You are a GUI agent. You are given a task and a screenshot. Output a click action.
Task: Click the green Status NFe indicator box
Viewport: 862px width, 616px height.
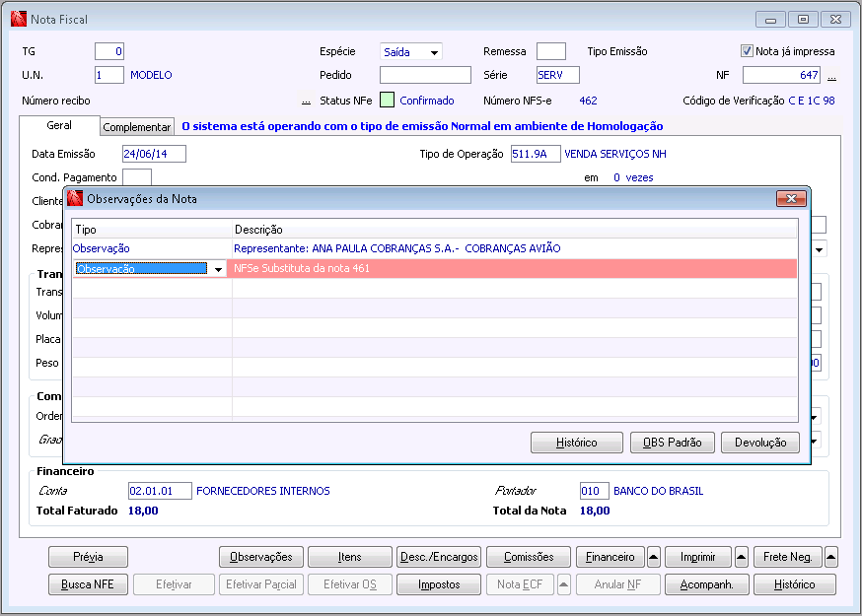coord(387,100)
